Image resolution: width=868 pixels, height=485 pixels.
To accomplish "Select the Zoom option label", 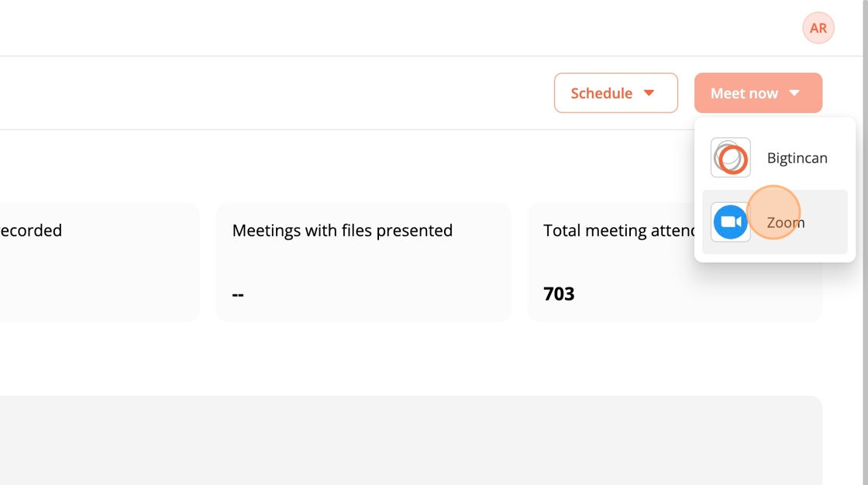I will 786,222.
